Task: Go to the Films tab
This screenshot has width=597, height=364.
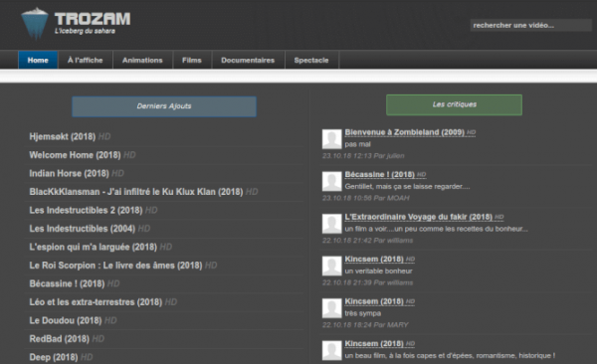Action: coord(192,60)
